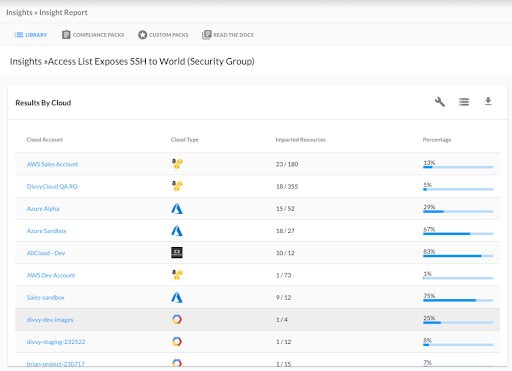Click AliCloud icon in AliCloud - Dev row
Screen dimensions: 512x371
point(177,253)
